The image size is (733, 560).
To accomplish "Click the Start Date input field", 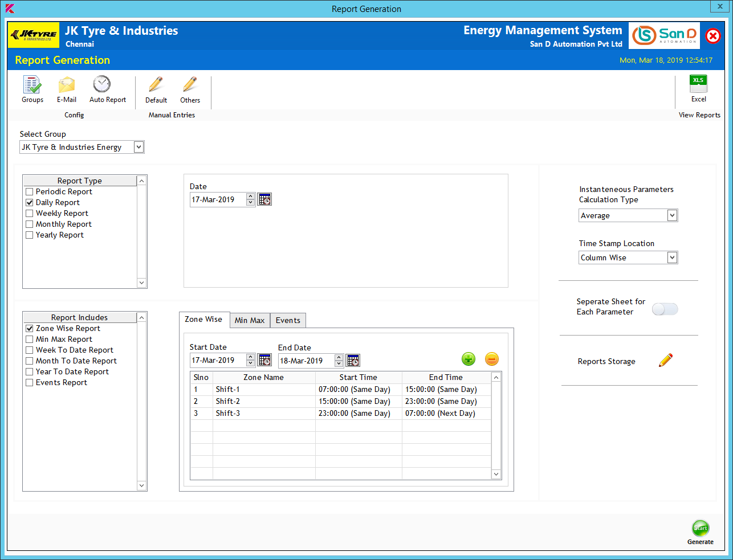I will [x=218, y=360].
